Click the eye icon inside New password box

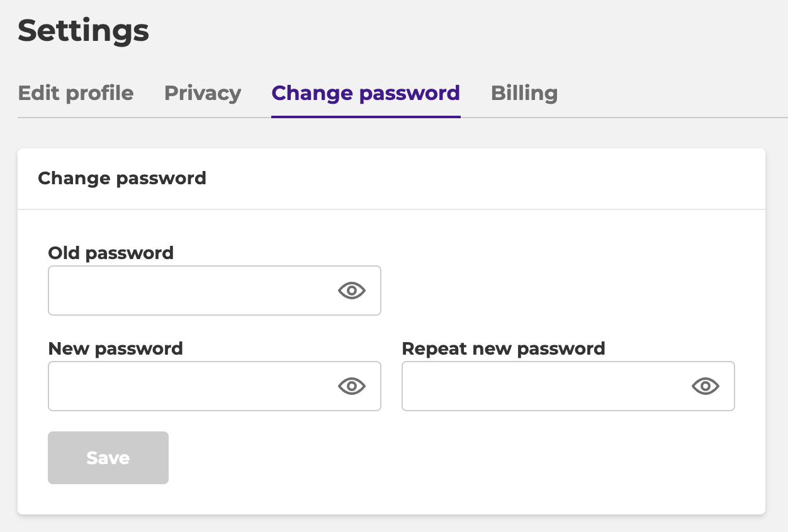pos(352,386)
